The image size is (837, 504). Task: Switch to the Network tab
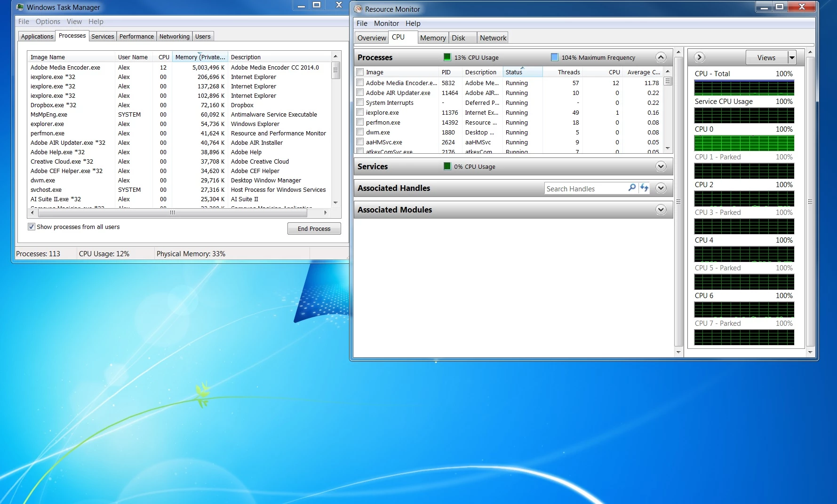(x=493, y=38)
